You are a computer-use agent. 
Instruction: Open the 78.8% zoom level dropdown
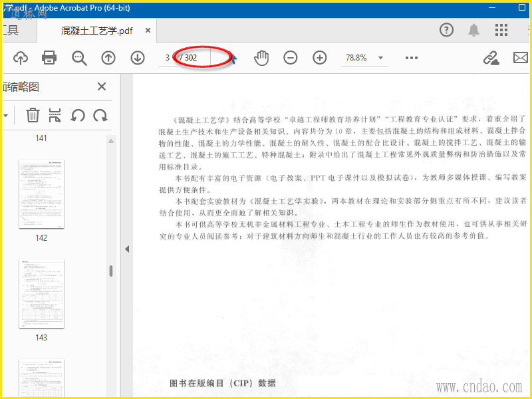[x=380, y=58]
